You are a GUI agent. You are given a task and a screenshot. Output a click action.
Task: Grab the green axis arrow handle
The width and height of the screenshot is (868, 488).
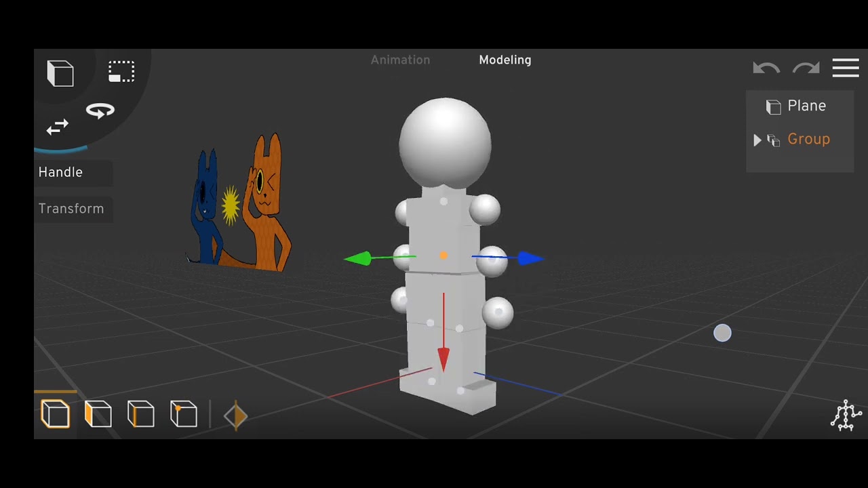(357, 258)
